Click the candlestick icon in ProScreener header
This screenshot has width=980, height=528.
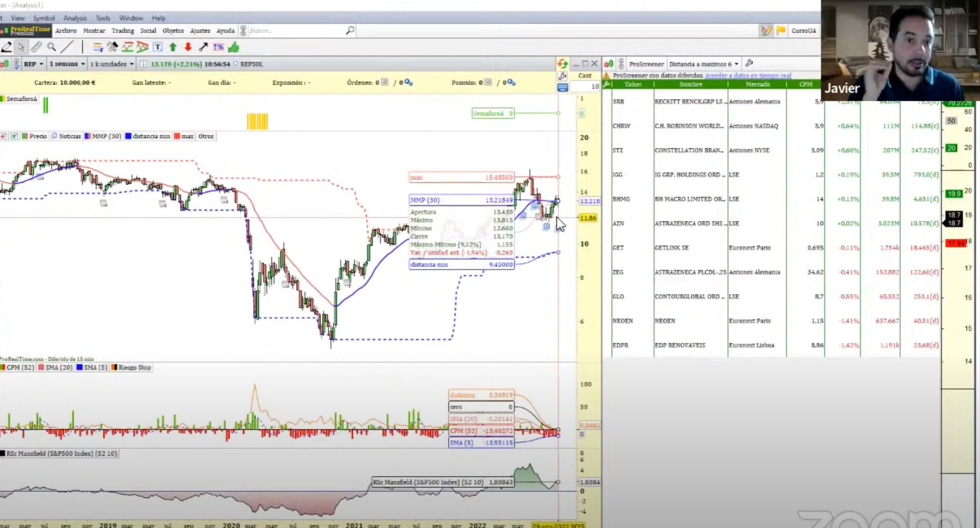click(608, 64)
